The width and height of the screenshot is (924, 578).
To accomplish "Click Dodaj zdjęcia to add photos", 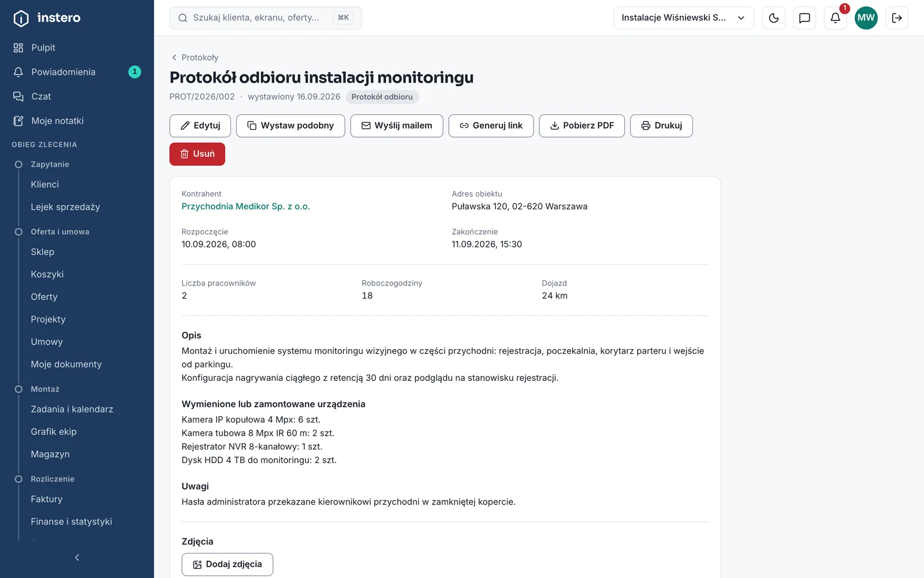I will pyautogui.click(x=228, y=564).
